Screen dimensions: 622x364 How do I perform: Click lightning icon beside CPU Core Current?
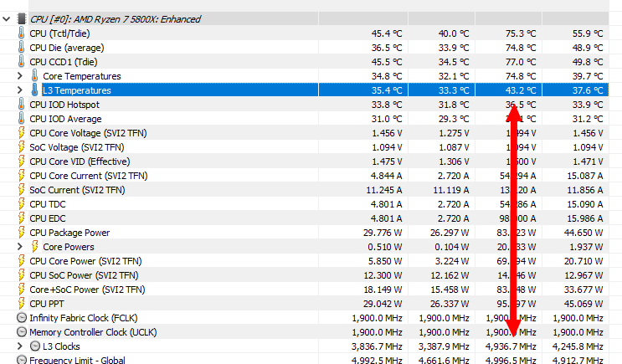coord(22,176)
